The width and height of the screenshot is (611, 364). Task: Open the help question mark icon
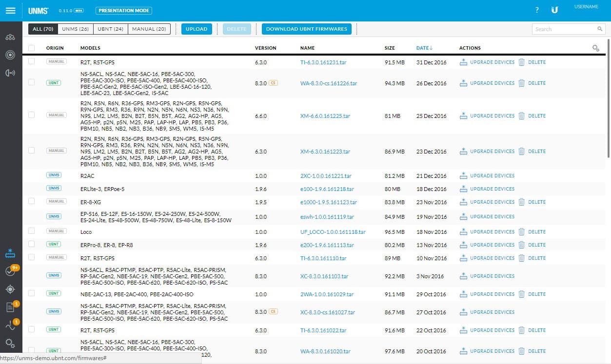[537, 10]
